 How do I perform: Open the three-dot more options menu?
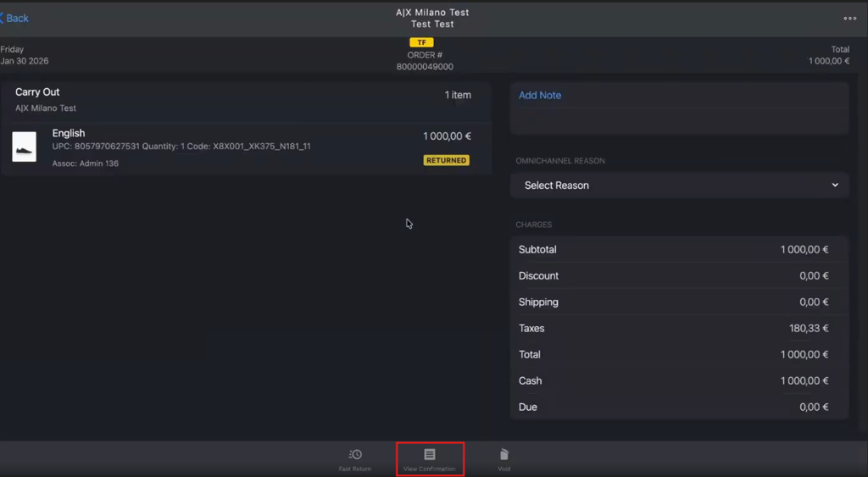[x=849, y=19]
